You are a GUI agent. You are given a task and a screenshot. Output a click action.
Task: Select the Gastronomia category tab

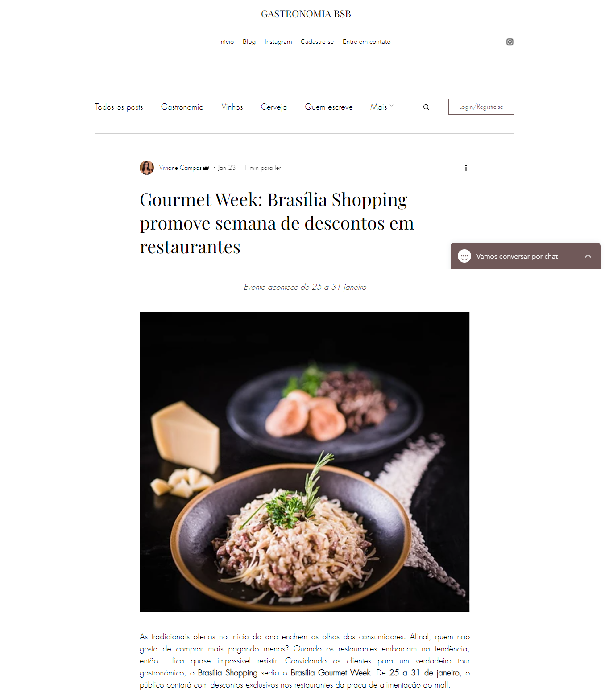(x=182, y=107)
